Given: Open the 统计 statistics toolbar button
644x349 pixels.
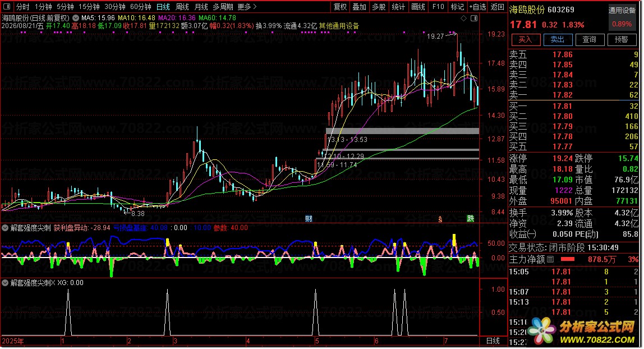Looking at the screenshot, I should click(398, 7).
